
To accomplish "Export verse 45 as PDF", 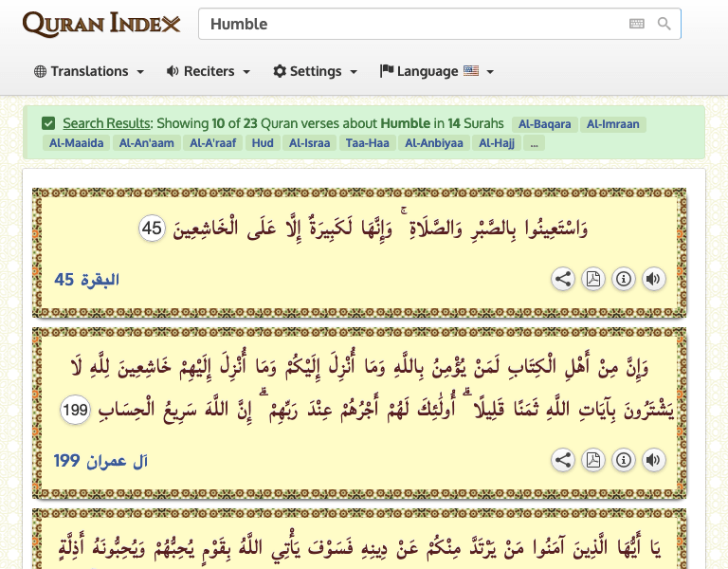I will (593, 279).
